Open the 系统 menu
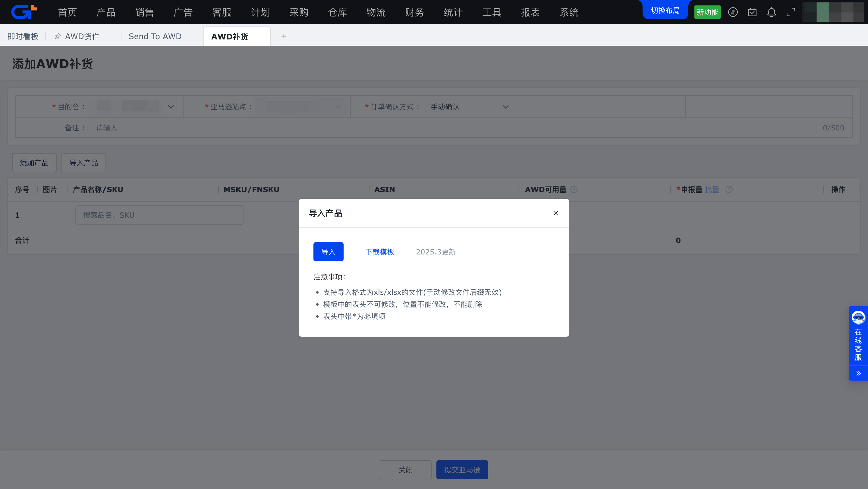 [x=569, y=12]
